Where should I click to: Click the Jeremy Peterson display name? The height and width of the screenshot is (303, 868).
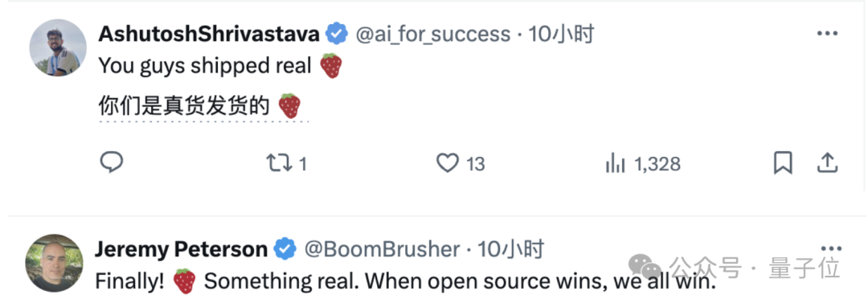click(181, 249)
